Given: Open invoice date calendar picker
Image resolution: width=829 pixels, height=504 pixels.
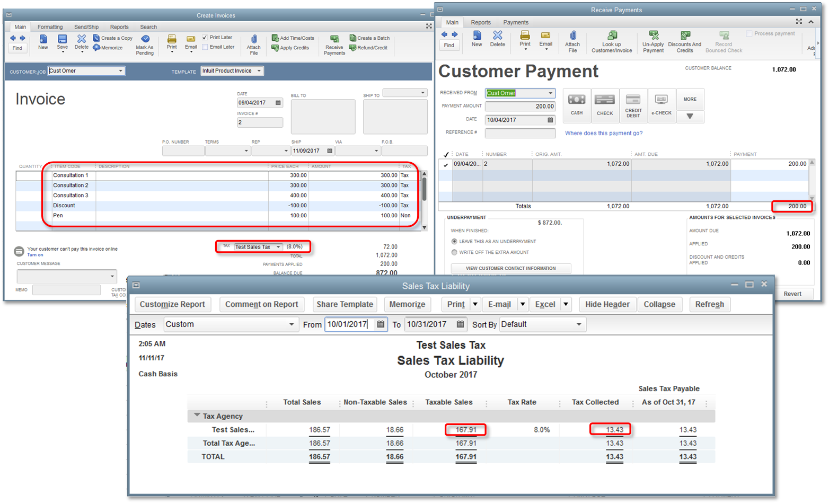Looking at the screenshot, I should [278, 103].
